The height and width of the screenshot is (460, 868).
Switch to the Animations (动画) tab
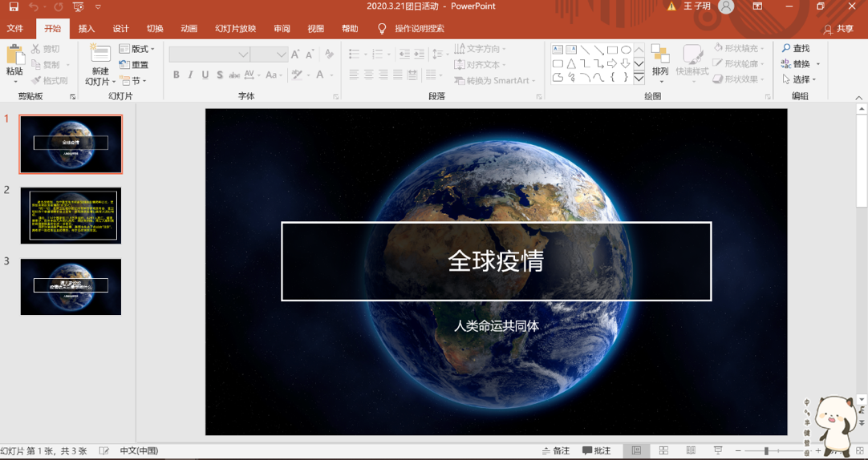[189, 29]
